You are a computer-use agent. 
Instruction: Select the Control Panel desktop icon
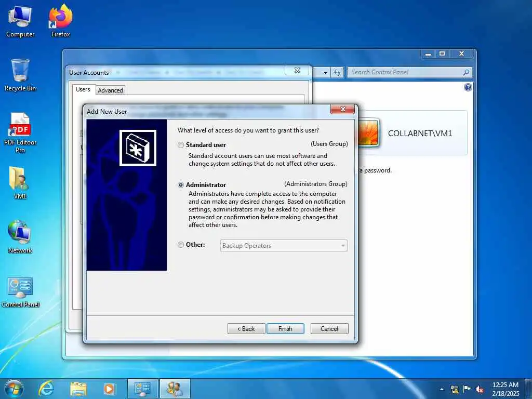click(x=20, y=292)
